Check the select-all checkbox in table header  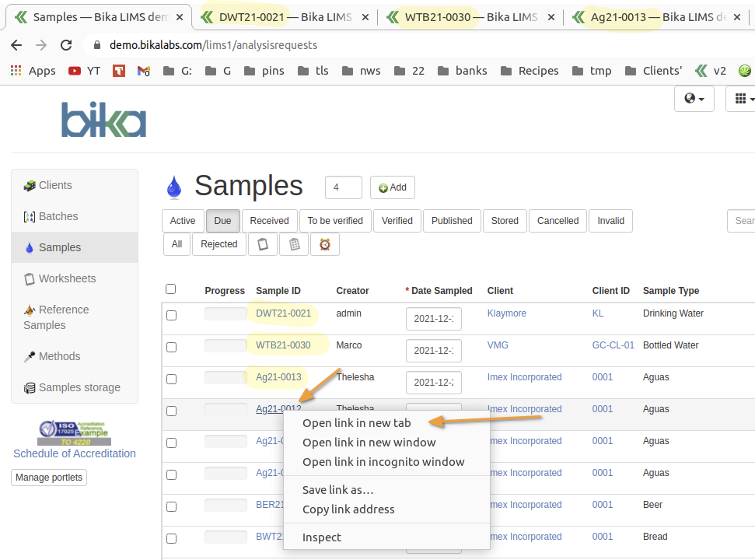coord(171,289)
